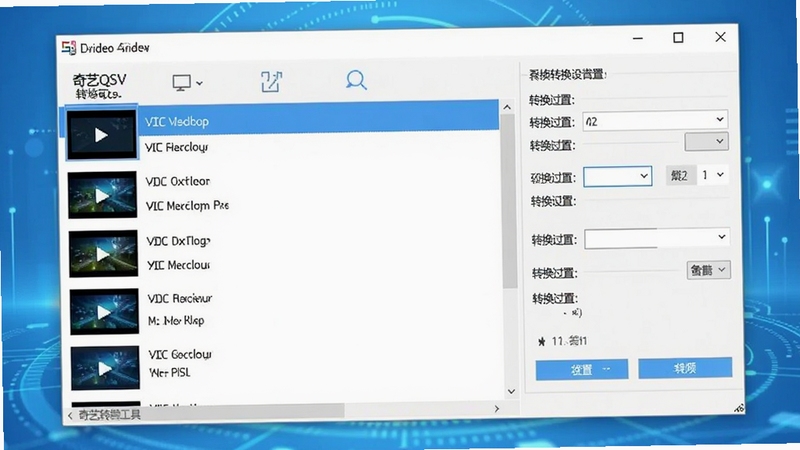This screenshot has width=800, height=450.
Task: Open the highlighted empty combo box
Action: pos(617,177)
